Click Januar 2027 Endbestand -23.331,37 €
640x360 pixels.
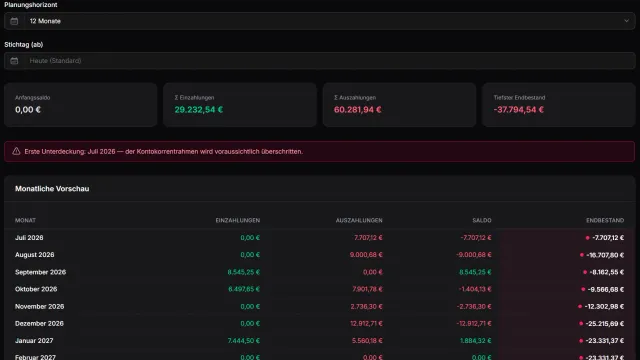[604, 341]
